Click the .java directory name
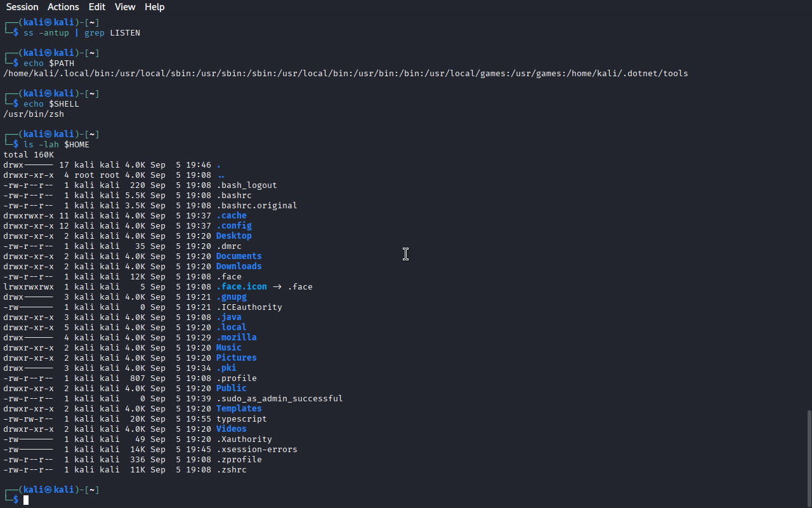 point(229,317)
